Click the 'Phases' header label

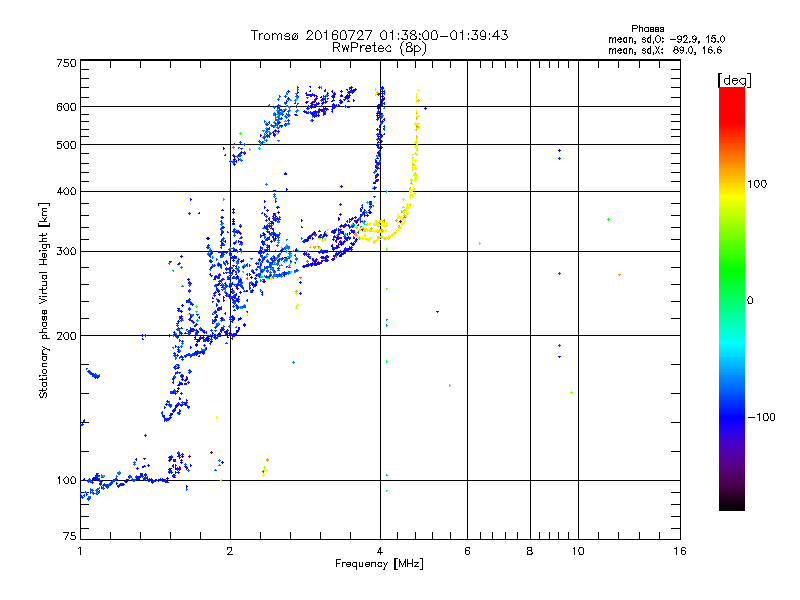pyautogui.click(x=647, y=29)
